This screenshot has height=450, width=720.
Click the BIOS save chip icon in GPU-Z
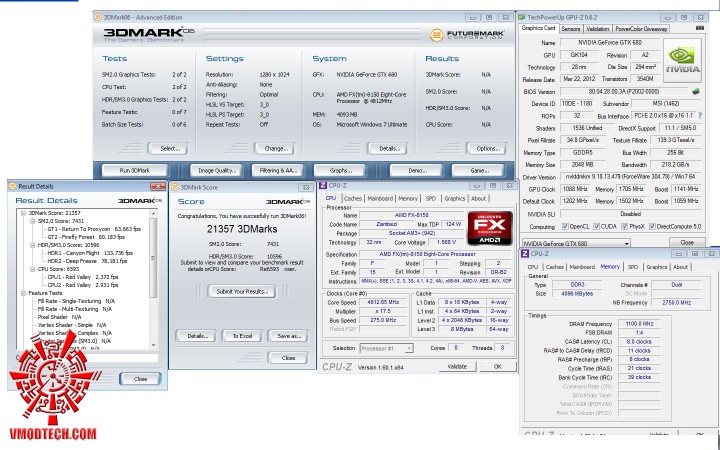tap(696, 91)
